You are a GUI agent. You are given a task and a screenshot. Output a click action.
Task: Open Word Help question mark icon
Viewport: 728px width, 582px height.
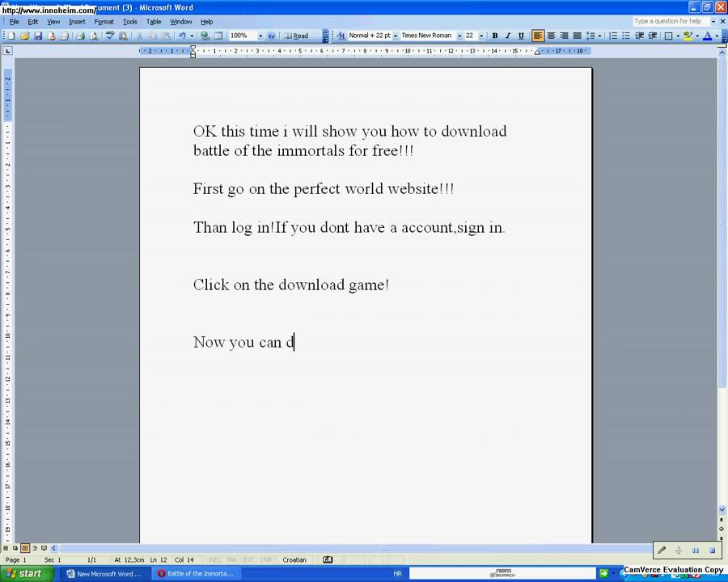tap(272, 36)
